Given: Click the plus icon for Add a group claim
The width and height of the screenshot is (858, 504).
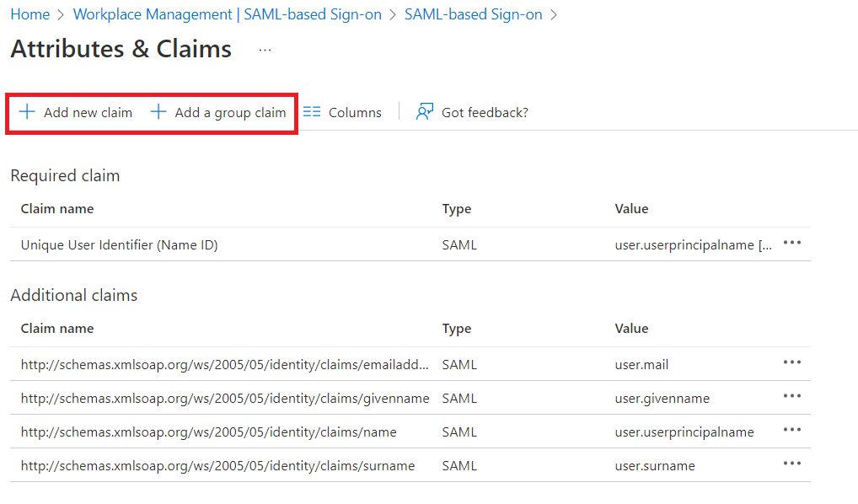Looking at the screenshot, I should pos(158,112).
